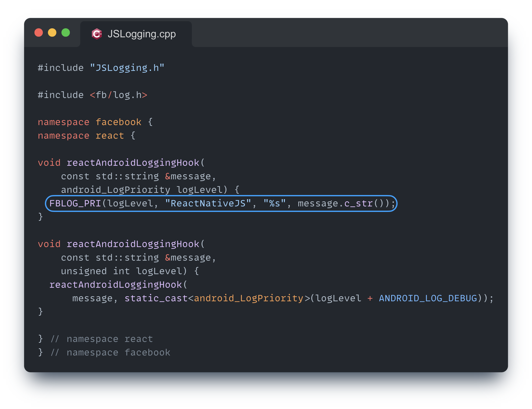The image size is (532, 409).
Task: Select the JSLogging.cpp tab
Action: tap(142, 34)
